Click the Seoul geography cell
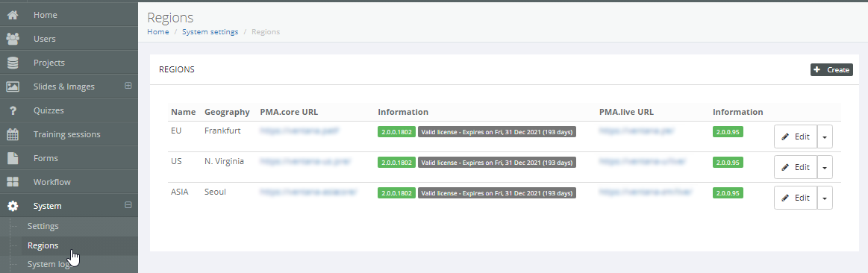 [215, 192]
